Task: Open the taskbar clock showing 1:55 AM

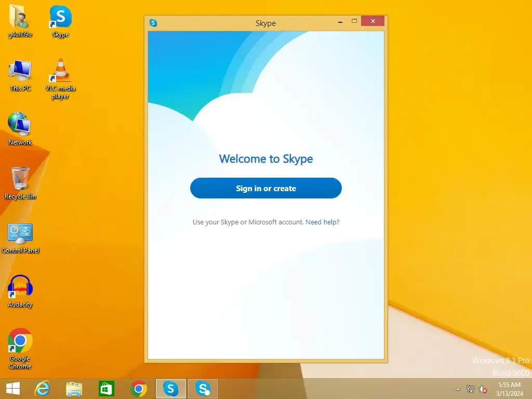Action: [509, 389]
